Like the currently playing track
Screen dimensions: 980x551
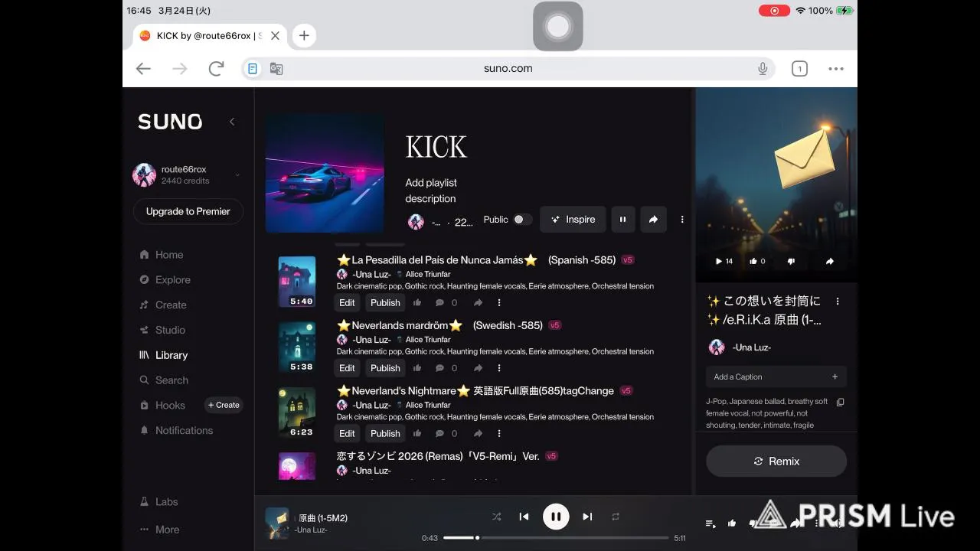(x=732, y=523)
